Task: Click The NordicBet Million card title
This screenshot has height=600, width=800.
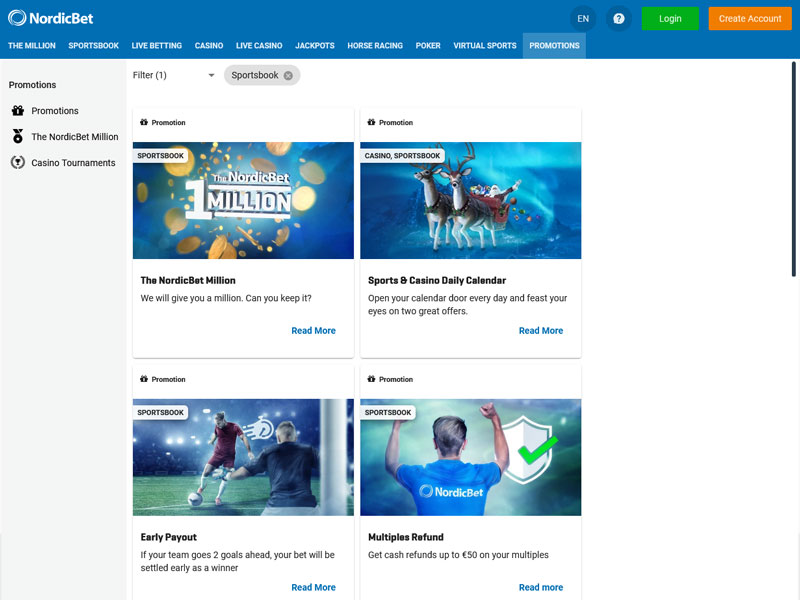Action: pos(188,280)
